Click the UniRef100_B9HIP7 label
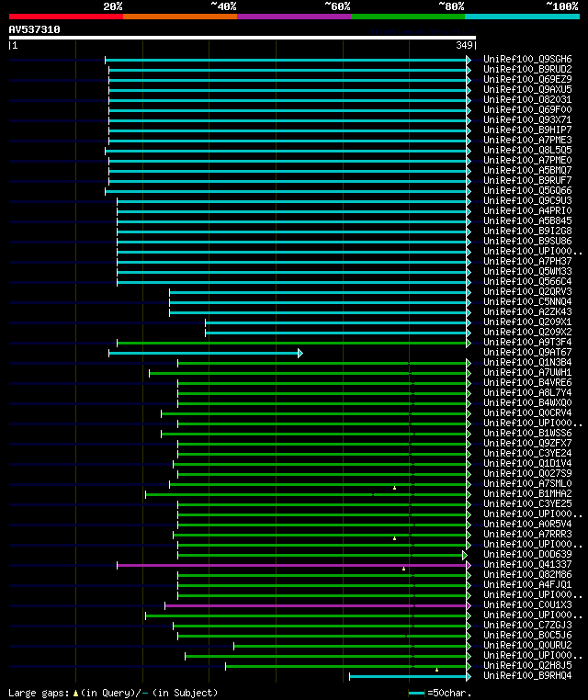 527,130
